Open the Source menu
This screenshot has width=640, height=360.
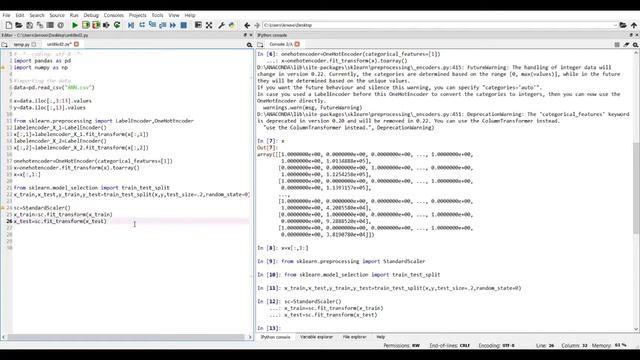pyautogui.click(x=57, y=15)
